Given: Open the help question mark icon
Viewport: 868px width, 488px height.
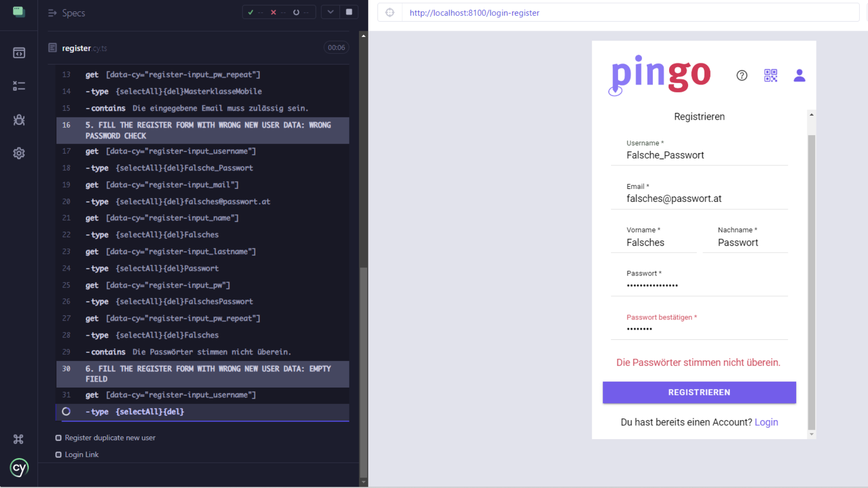Looking at the screenshot, I should point(741,75).
